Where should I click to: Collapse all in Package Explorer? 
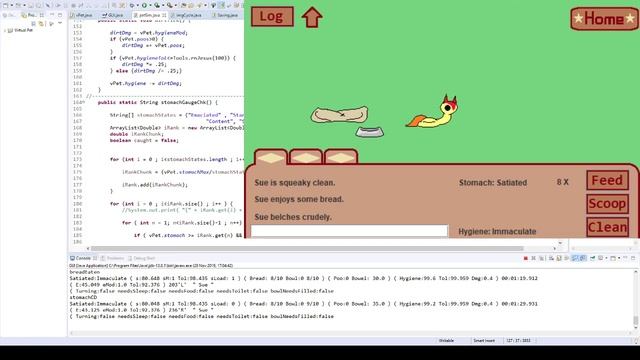[33, 24]
